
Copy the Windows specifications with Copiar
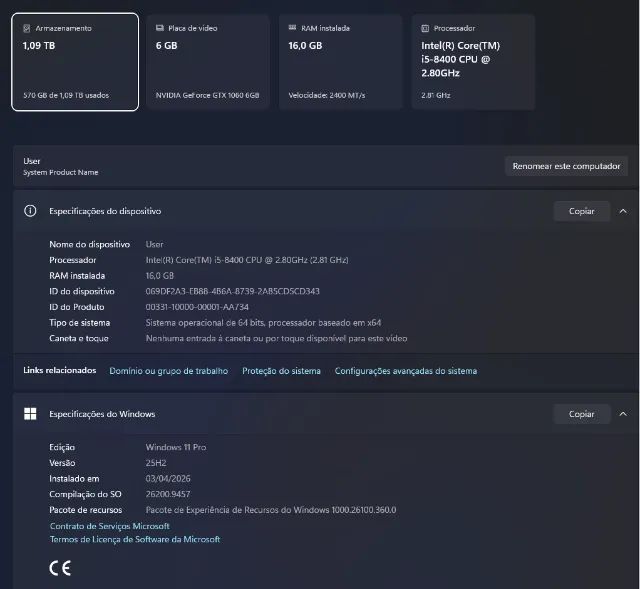581,414
